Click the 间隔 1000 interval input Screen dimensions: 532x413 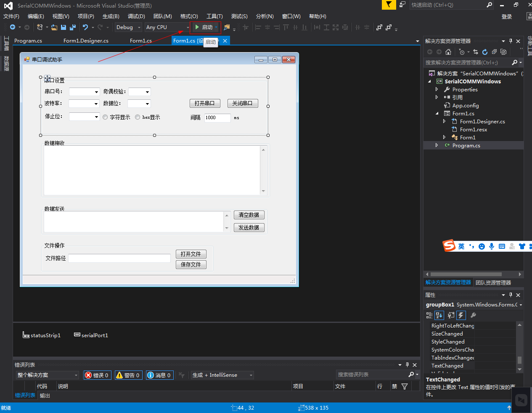(217, 118)
